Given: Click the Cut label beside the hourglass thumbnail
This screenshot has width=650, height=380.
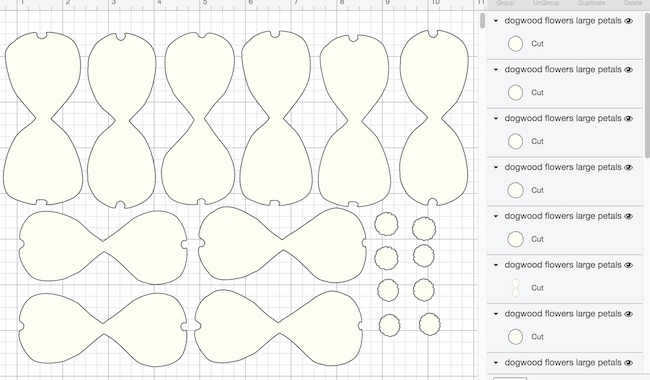Looking at the screenshot, I should [x=537, y=288].
